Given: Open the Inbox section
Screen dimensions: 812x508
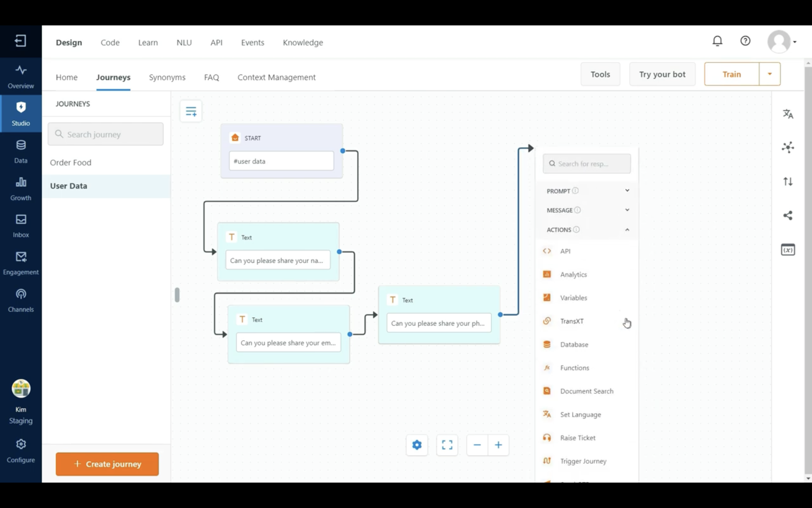Looking at the screenshot, I should coord(21,225).
